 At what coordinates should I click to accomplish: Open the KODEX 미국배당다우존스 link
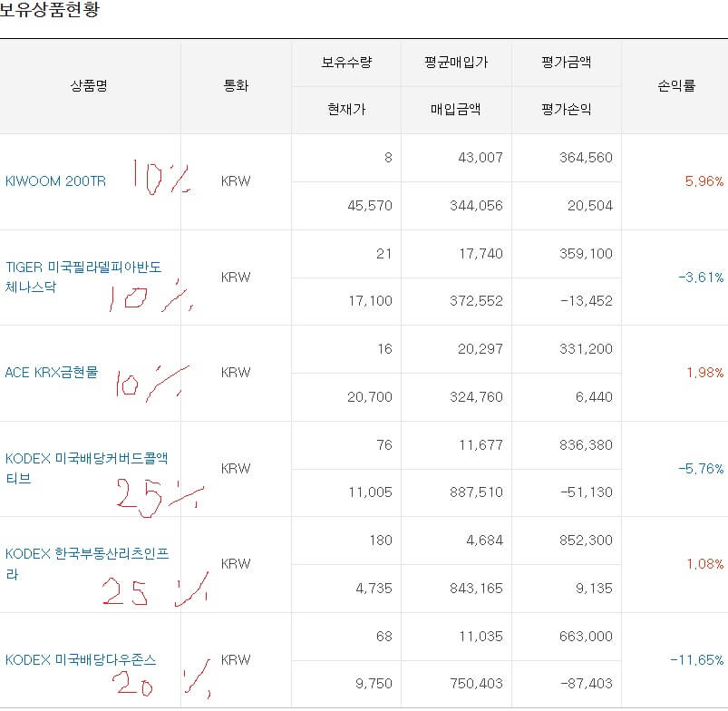[81, 660]
